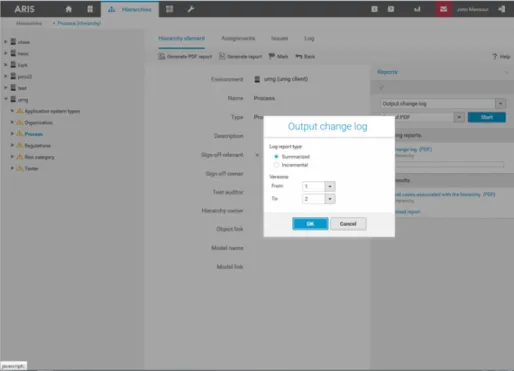
Task: Click the Start report button
Action: (x=487, y=117)
